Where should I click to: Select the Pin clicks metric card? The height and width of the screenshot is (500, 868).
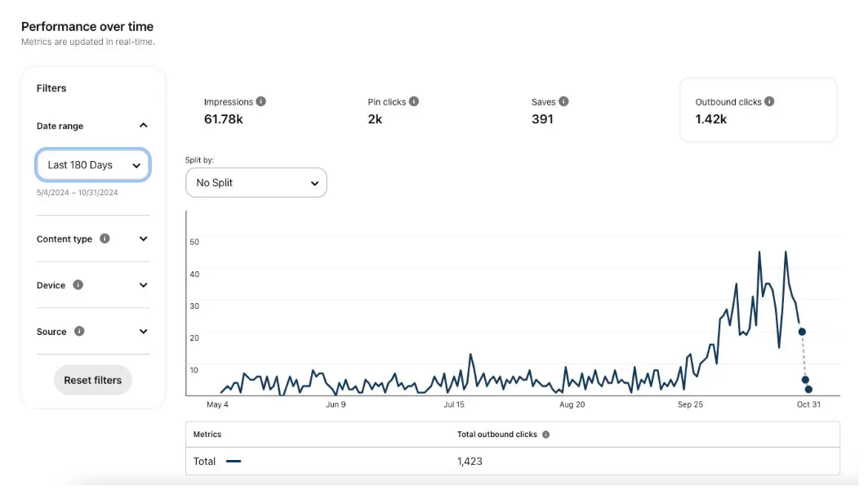pos(393,111)
